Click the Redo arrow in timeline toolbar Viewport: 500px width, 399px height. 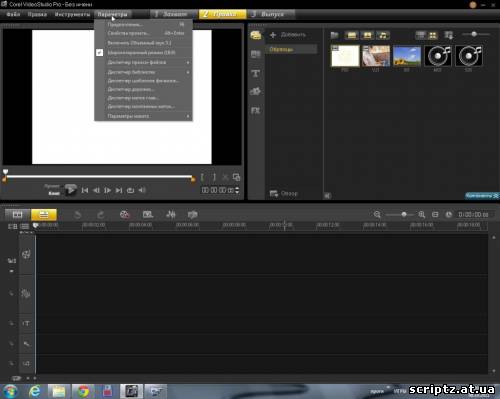pos(100,215)
